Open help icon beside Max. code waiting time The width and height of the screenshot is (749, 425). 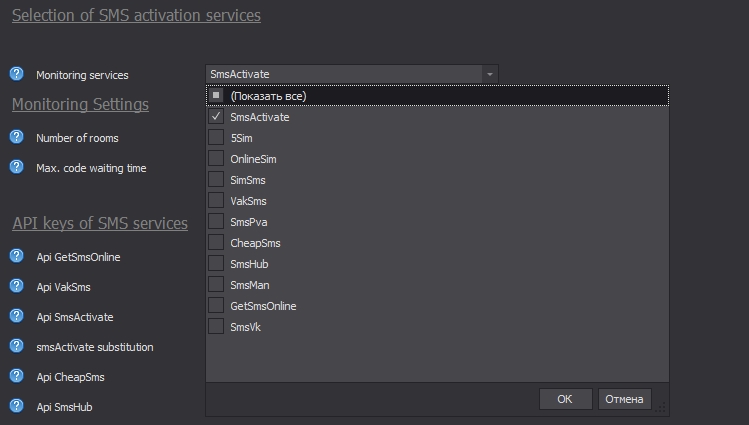tap(16, 167)
